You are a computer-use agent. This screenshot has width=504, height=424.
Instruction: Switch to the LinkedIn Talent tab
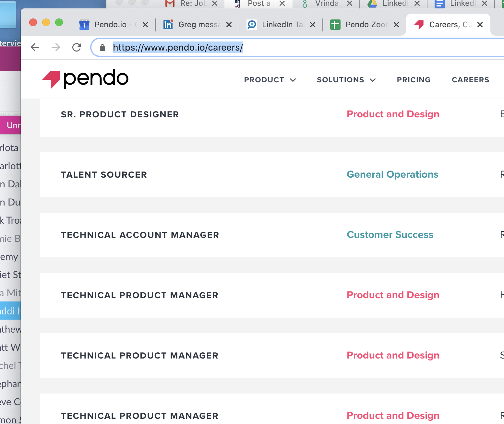tap(277, 25)
